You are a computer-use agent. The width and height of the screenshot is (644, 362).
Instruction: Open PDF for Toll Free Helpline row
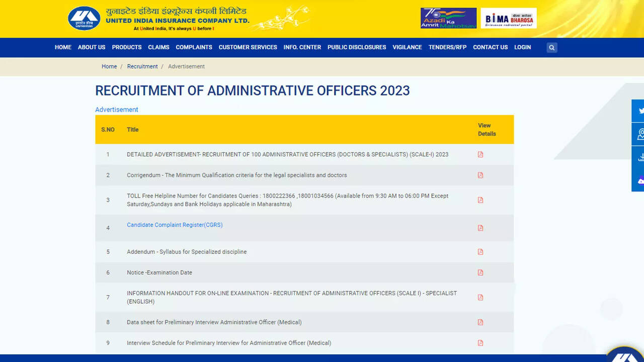point(480,200)
